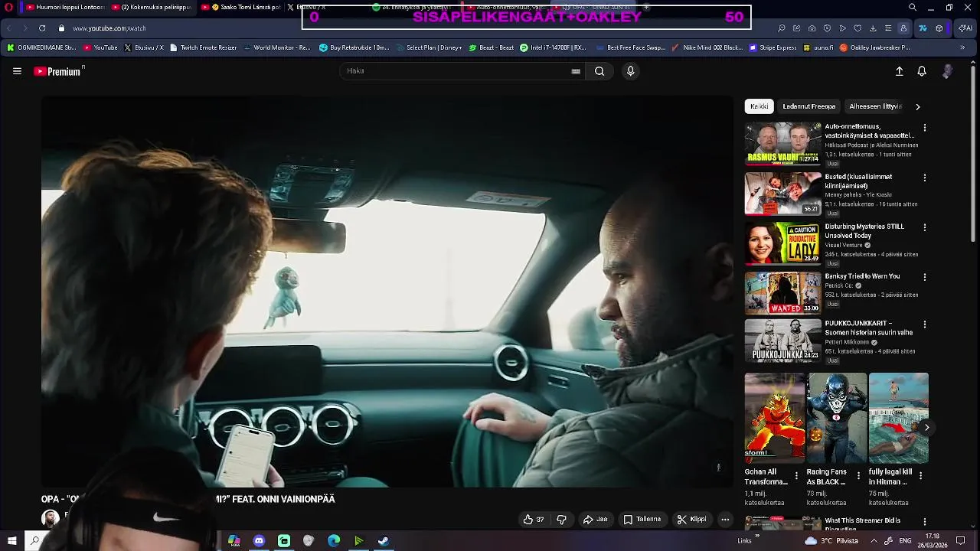
Task: Open the Banksy WANTED thumbnail
Action: click(x=782, y=293)
